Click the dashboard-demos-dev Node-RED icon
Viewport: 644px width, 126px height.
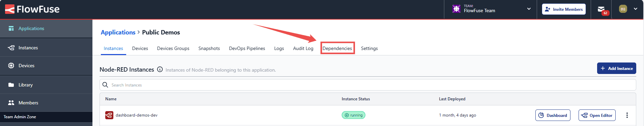109,115
